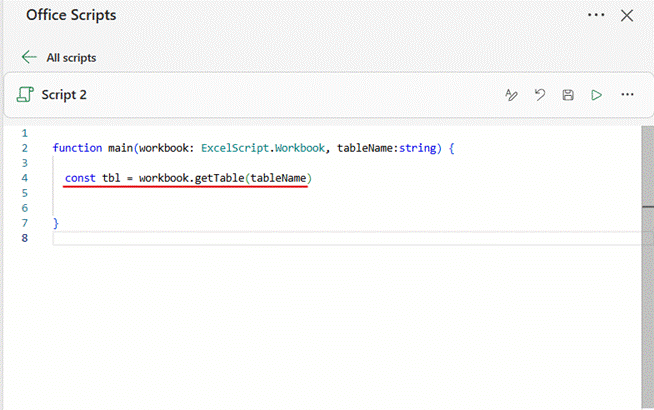Undo changes with the undo icon
654x410 pixels.
(540, 95)
